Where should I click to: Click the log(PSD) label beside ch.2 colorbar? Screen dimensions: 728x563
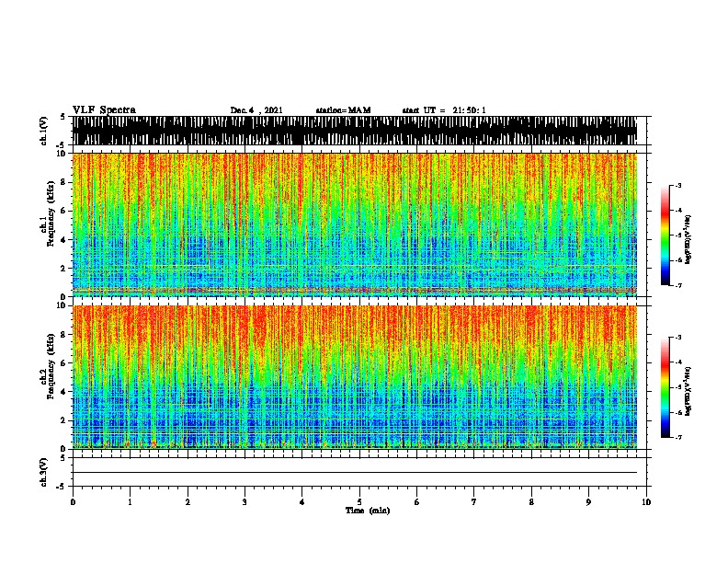coord(688,391)
